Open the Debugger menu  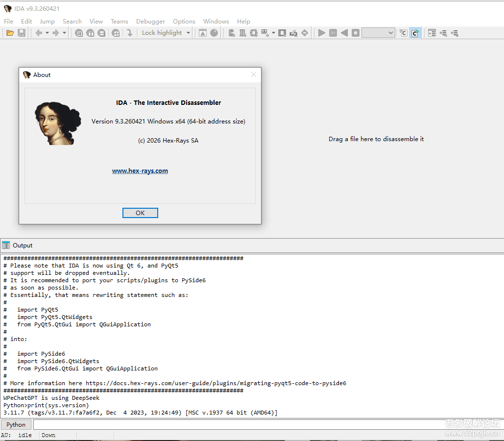pos(150,21)
